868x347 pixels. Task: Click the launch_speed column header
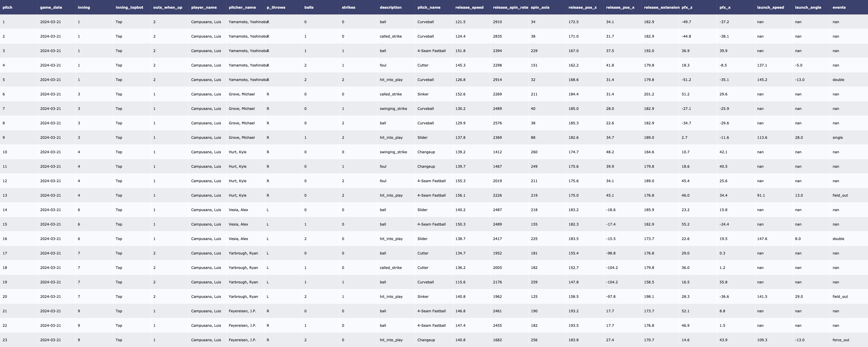pyautogui.click(x=770, y=8)
